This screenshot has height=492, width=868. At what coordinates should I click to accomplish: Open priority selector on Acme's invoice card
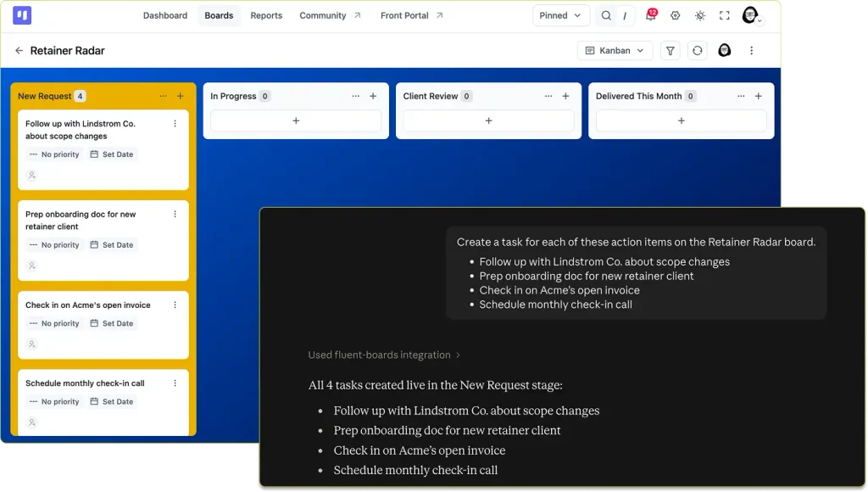coord(54,323)
